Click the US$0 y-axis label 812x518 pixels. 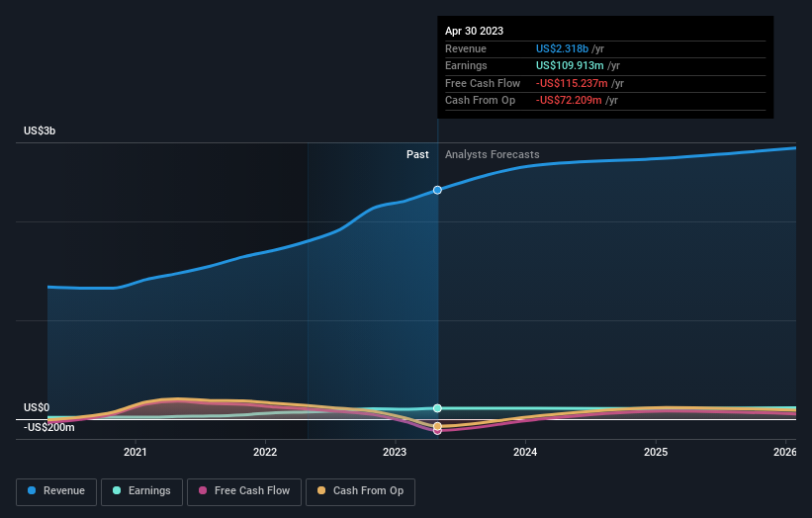coord(37,407)
